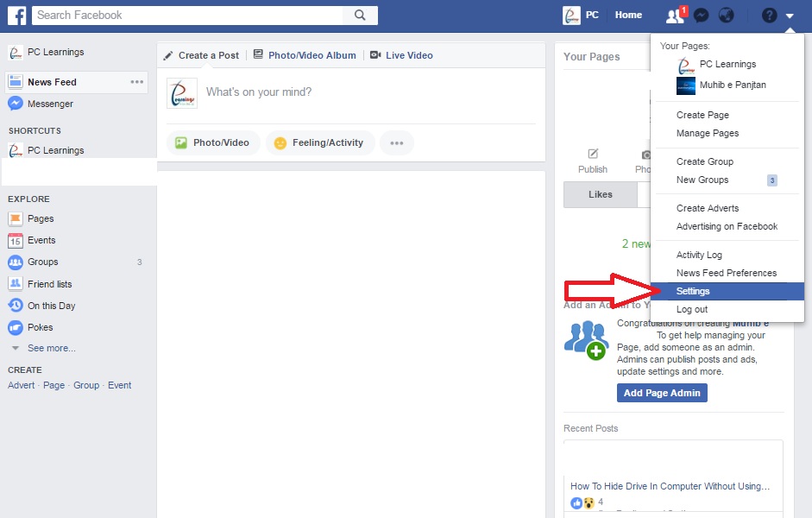Select News Feed in sidebar
812x518 pixels.
pos(76,82)
